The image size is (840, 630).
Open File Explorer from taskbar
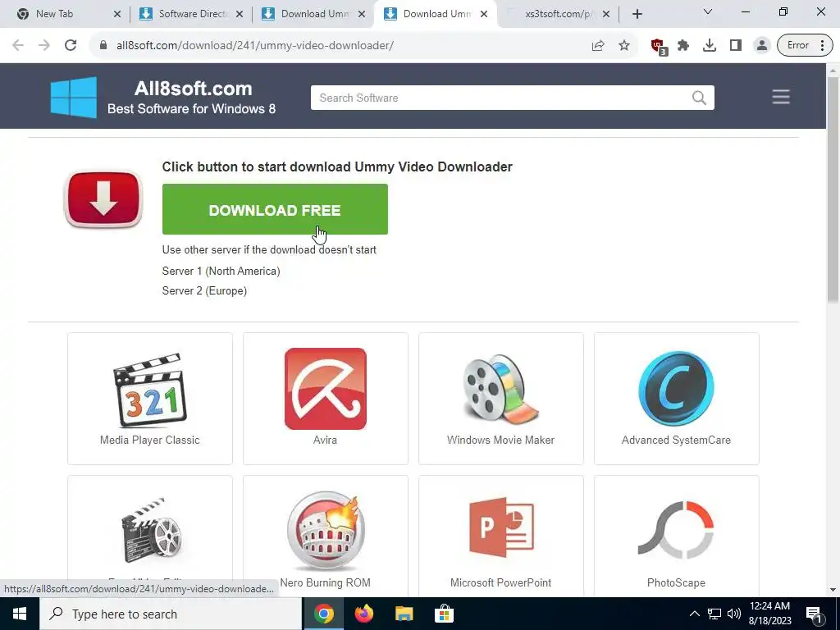(x=404, y=614)
